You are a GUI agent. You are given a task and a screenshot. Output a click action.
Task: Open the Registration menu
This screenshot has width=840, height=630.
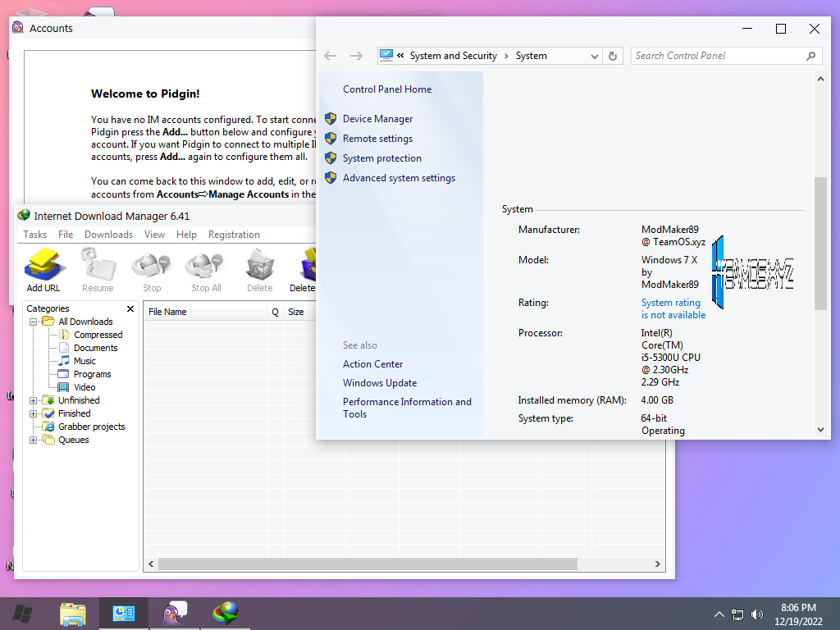click(234, 235)
